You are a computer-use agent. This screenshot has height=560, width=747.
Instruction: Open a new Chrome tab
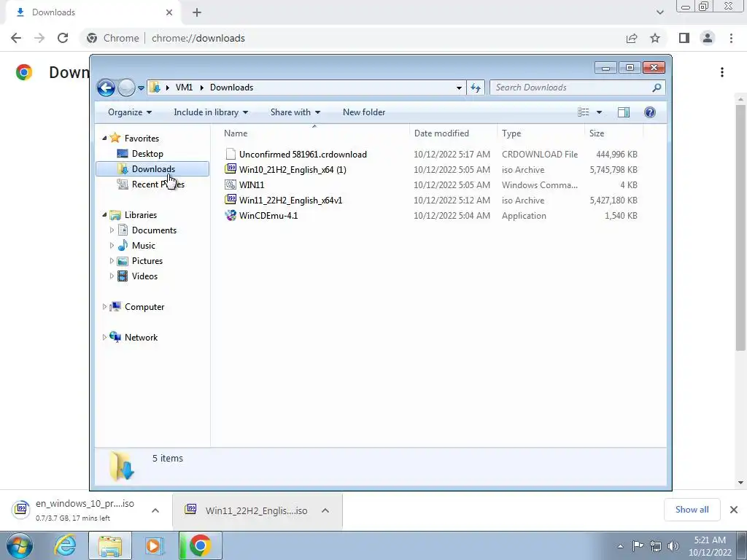197,12
